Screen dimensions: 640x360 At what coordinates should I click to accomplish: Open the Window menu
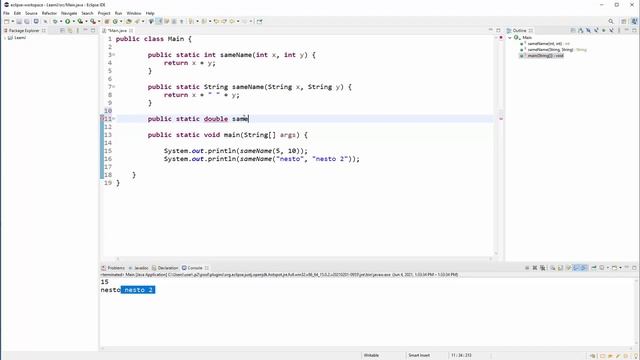coord(133,13)
